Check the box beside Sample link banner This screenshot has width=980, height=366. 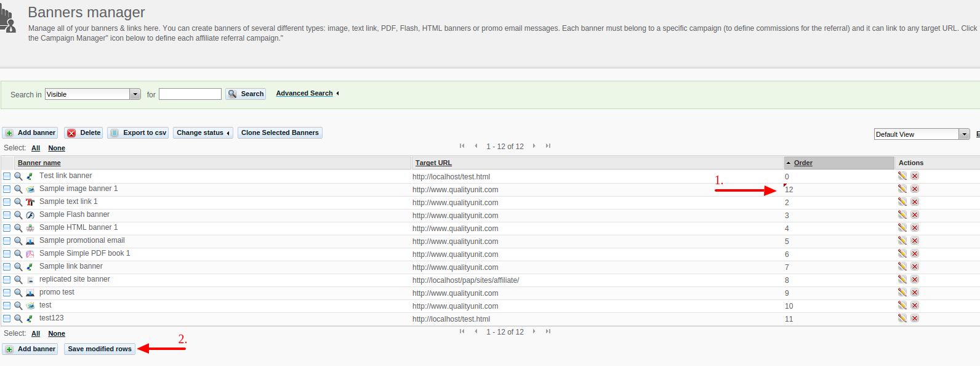point(7,267)
